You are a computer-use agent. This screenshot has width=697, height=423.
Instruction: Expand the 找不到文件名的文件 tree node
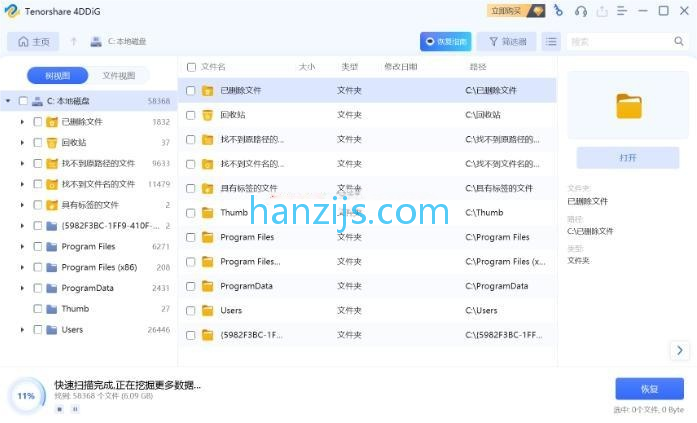[22, 184]
